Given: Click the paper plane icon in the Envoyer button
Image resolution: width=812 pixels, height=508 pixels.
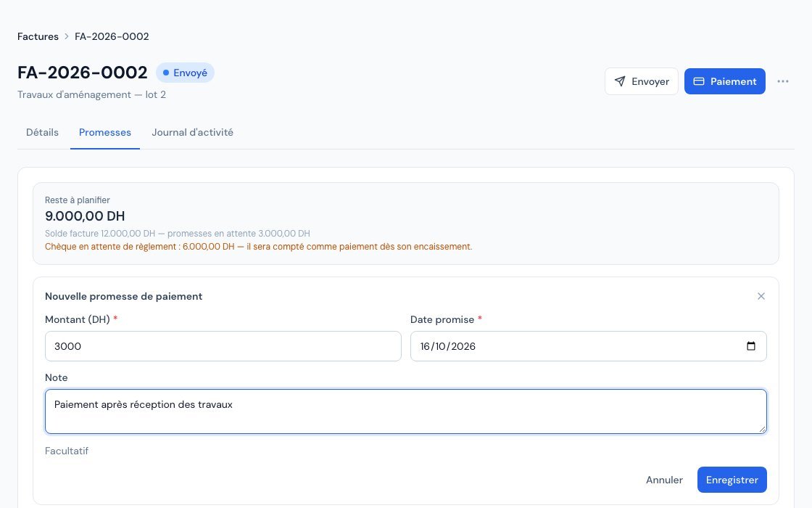Looking at the screenshot, I should (619, 81).
